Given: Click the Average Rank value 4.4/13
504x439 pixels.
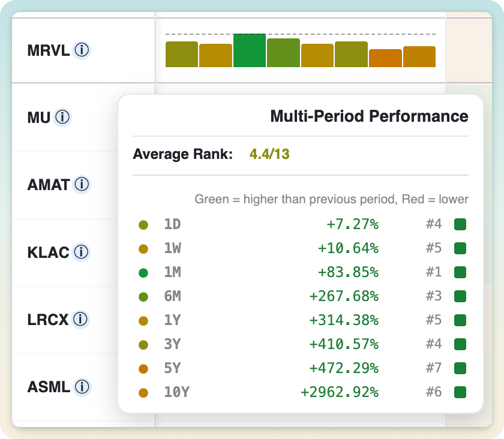Looking at the screenshot, I should click(269, 154).
